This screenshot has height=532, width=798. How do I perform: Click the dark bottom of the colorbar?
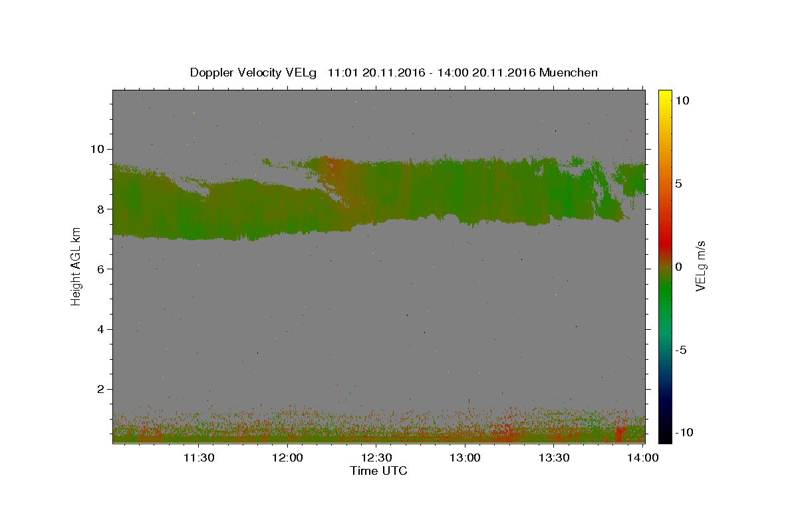665,438
